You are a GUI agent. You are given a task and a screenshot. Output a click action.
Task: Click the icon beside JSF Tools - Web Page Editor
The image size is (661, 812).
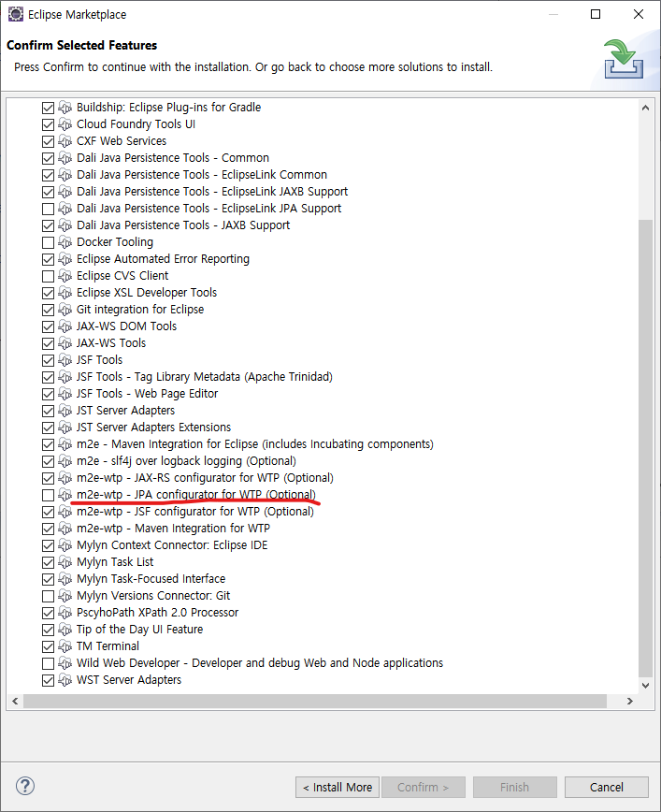tap(65, 394)
